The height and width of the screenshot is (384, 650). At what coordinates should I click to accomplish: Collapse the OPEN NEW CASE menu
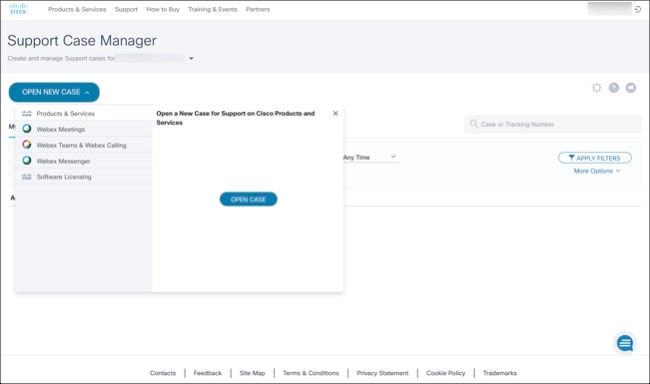pos(54,92)
